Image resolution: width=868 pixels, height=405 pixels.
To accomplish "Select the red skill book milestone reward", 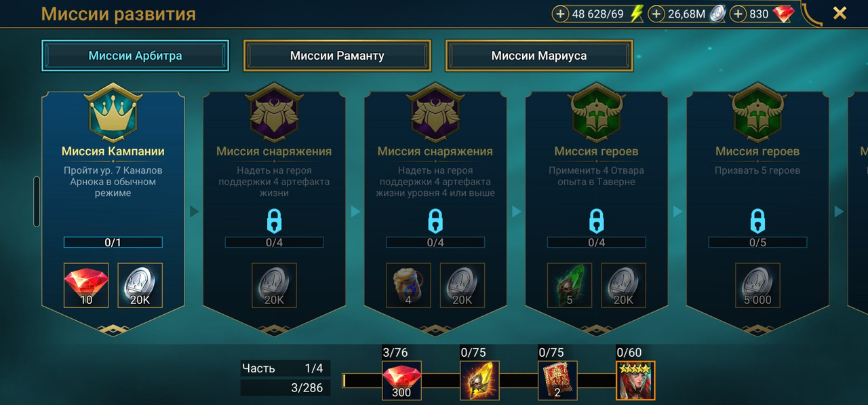I will (x=558, y=381).
